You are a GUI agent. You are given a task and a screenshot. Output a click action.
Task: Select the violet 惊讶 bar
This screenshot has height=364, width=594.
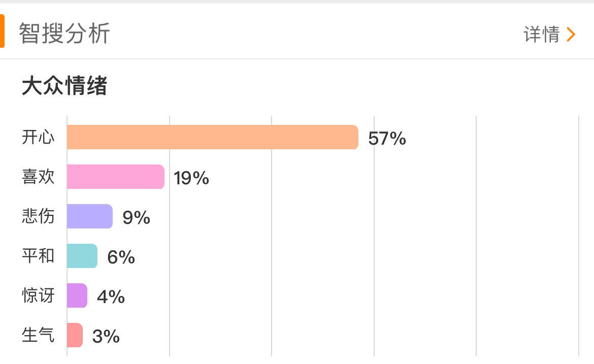click(77, 295)
